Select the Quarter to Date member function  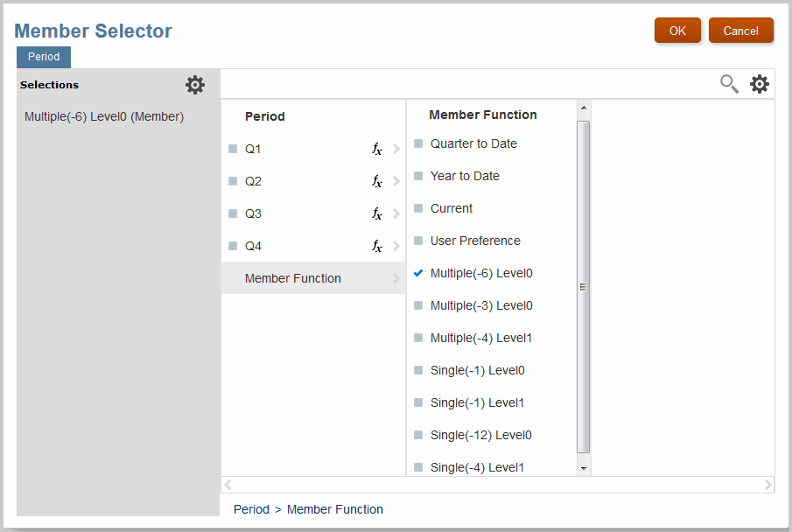418,143
